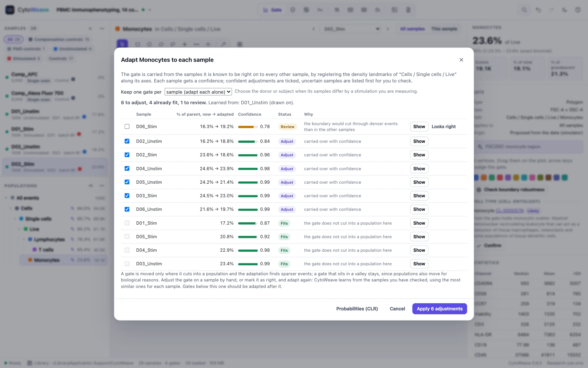Open the search icon in the top bar
The image size is (588, 368).
point(524,10)
